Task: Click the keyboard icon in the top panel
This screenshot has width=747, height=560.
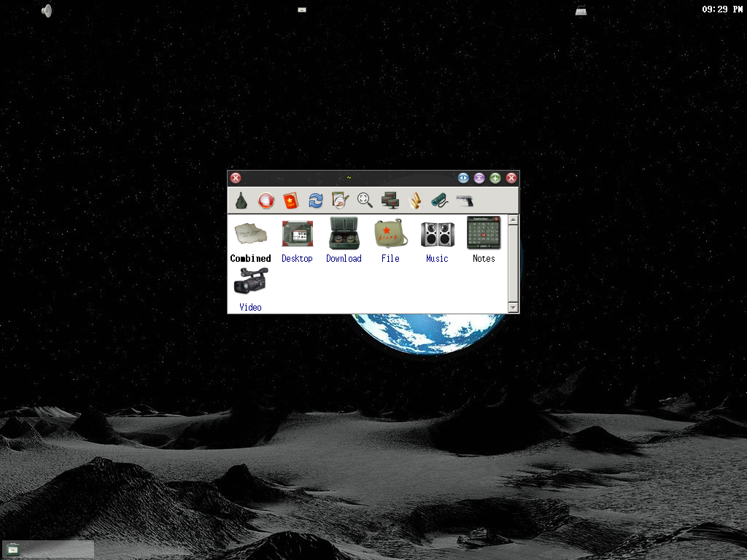Action: 581,10
